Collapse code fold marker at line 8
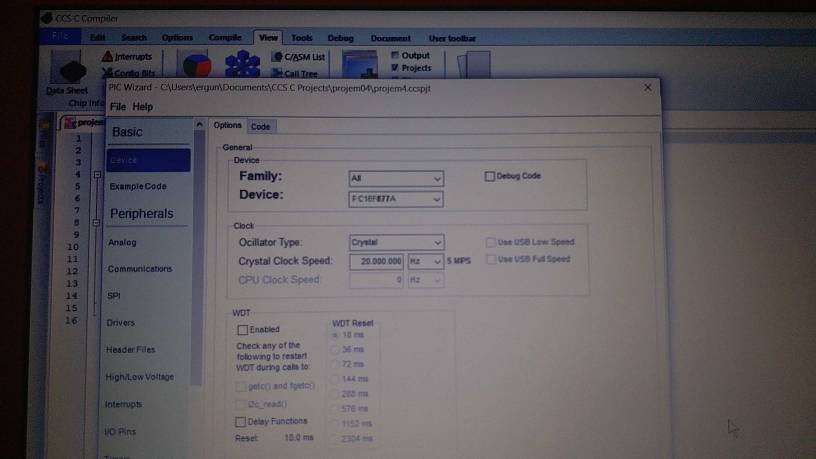816x459 pixels. (x=96, y=222)
